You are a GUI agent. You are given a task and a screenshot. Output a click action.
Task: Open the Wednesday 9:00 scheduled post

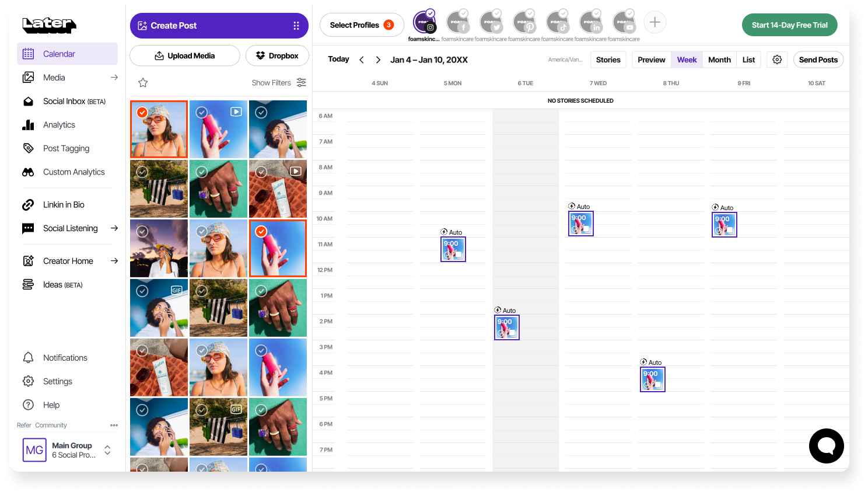pyautogui.click(x=581, y=224)
